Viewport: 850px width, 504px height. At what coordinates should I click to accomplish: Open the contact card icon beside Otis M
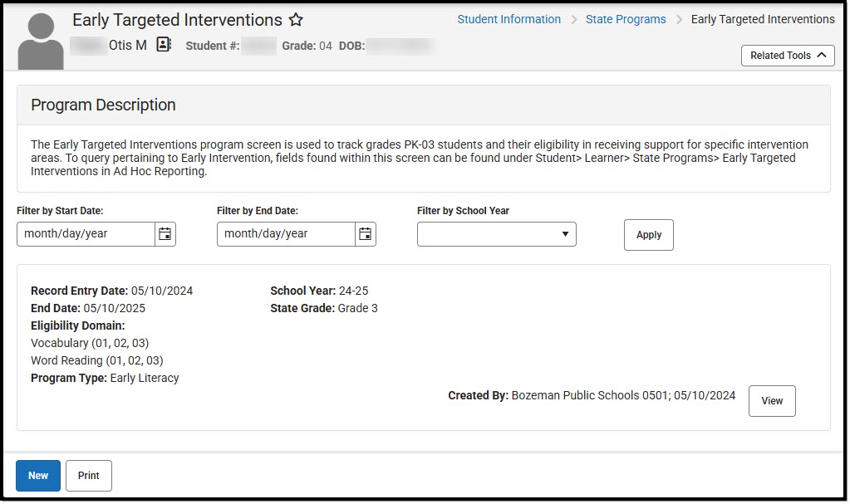163,45
